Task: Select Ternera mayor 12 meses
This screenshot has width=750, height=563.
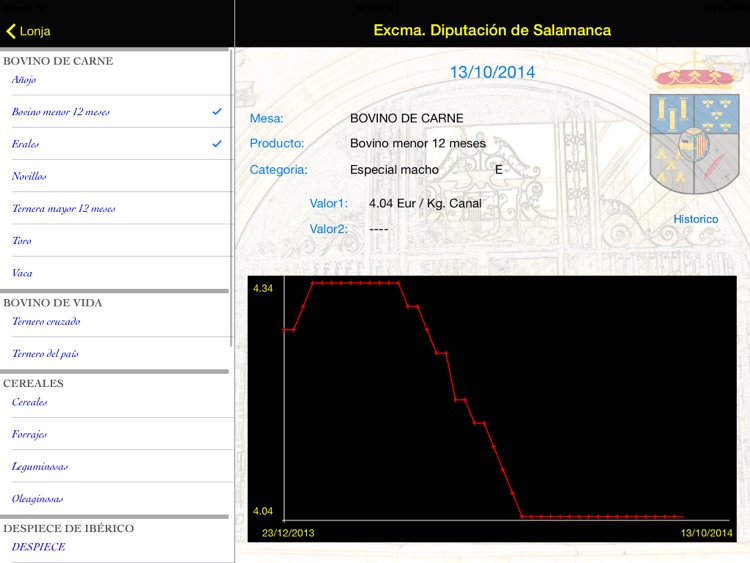Action: coord(117,208)
